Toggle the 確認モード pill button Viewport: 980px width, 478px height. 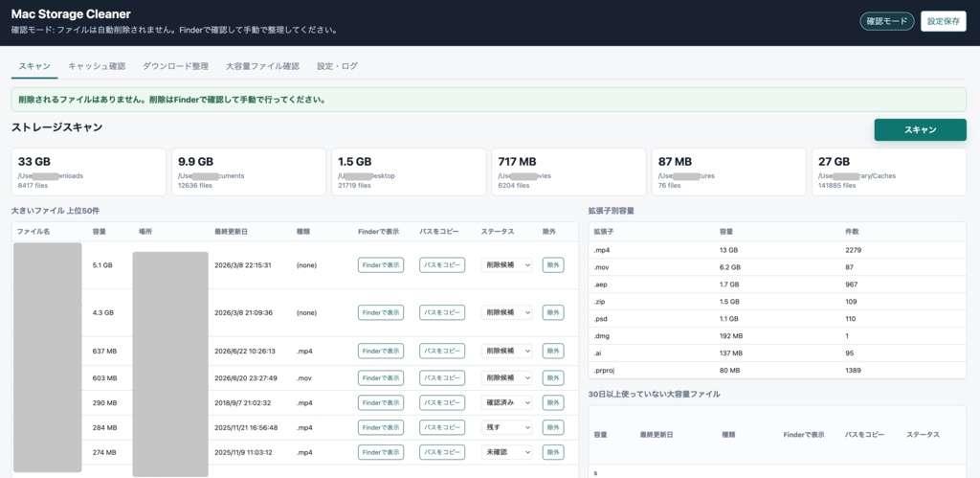click(x=887, y=21)
